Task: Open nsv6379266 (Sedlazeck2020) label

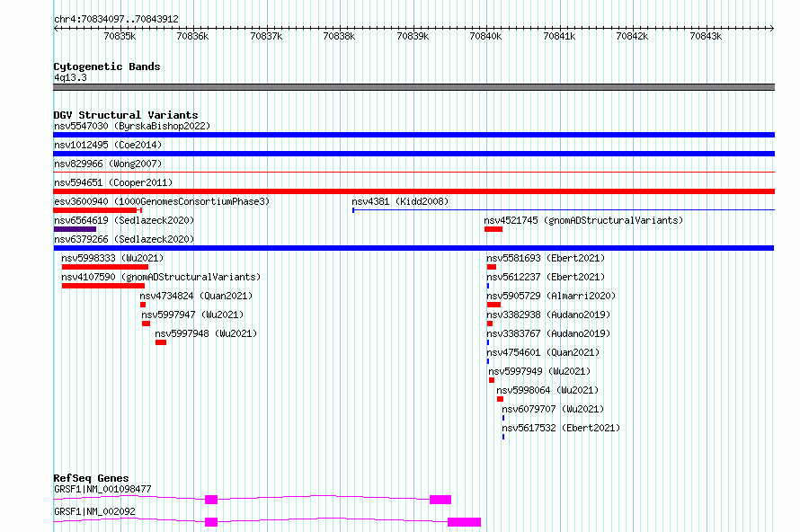Action: click(x=124, y=239)
